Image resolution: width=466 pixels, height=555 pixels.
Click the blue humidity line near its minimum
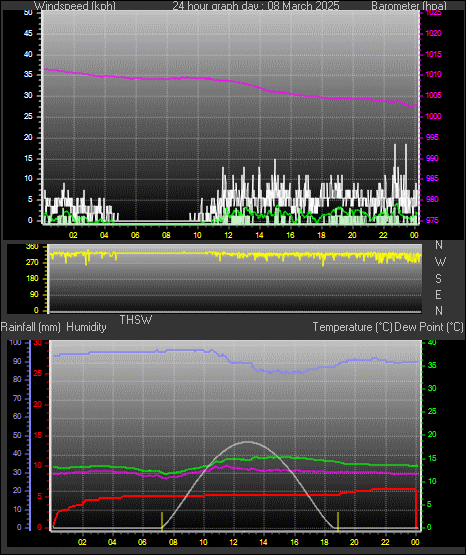[290, 372]
